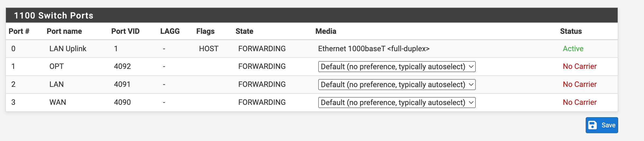Viewport: 644px width, 141px height.
Task: Click the Port VID column header
Action: click(125, 31)
